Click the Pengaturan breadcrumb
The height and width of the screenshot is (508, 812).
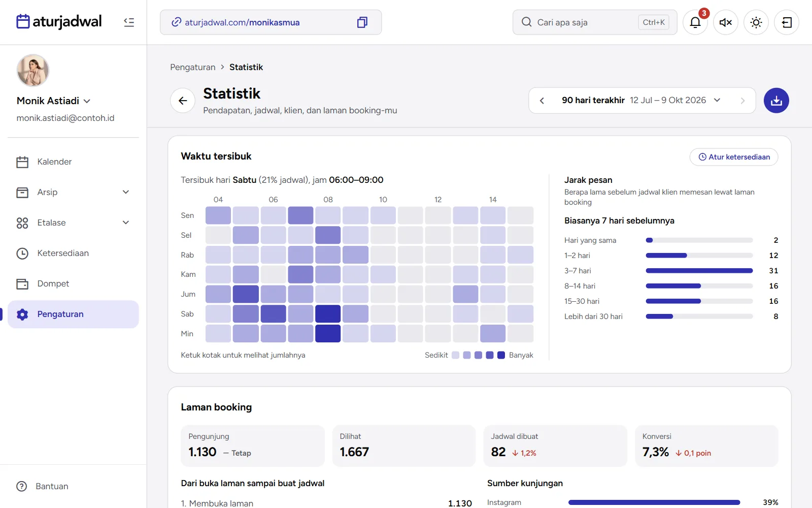pos(193,67)
